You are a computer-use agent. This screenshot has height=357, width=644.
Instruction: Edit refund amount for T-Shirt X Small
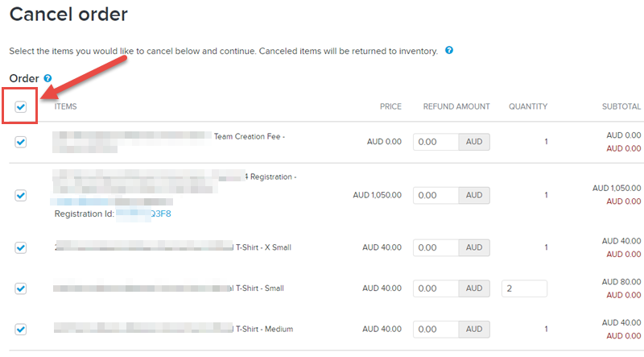pos(436,247)
